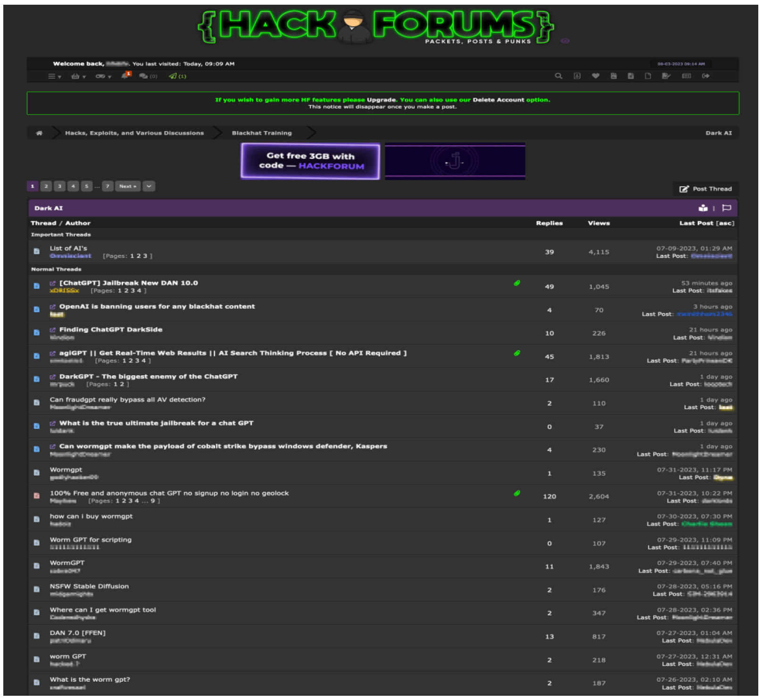Open the List of AI's thread
Image resolution: width=763 pixels, height=700 pixels.
tap(68, 248)
